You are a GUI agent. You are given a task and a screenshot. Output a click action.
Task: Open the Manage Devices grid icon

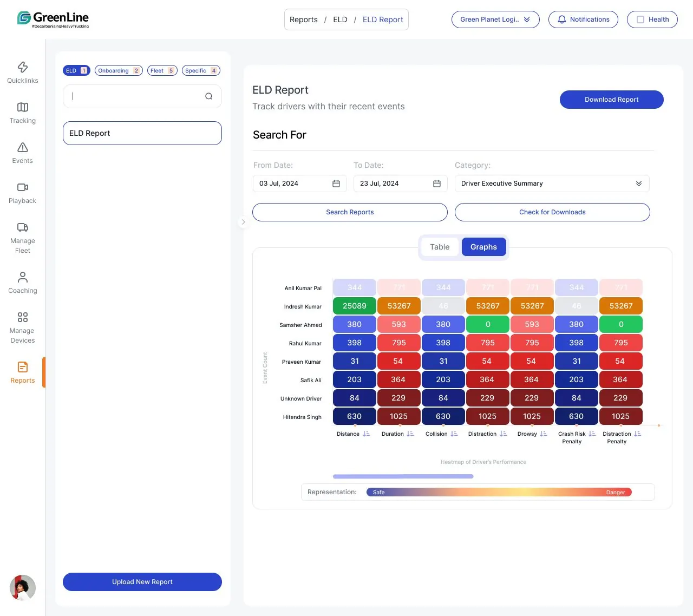click(x=23, y=317)
